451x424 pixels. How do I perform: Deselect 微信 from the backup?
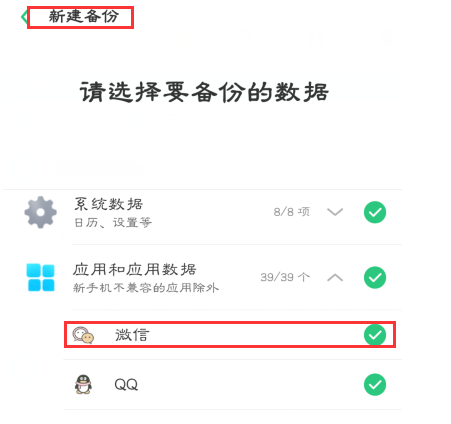point(375,335)
